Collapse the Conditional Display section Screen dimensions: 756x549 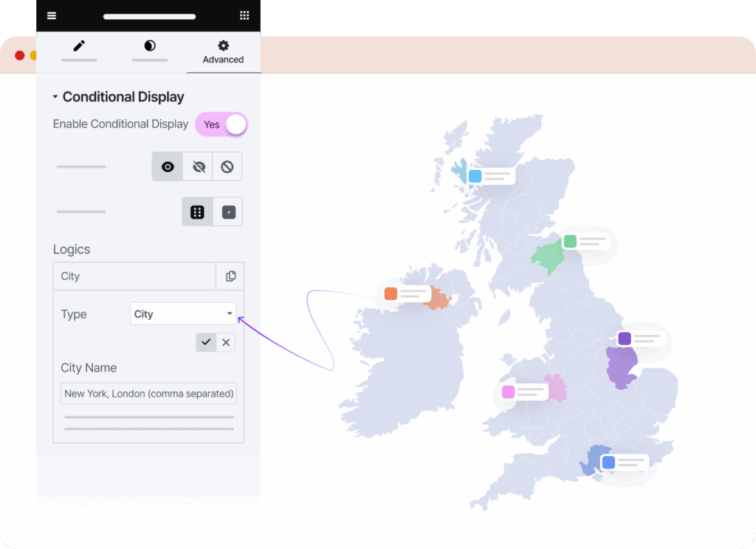click(55, 96)
